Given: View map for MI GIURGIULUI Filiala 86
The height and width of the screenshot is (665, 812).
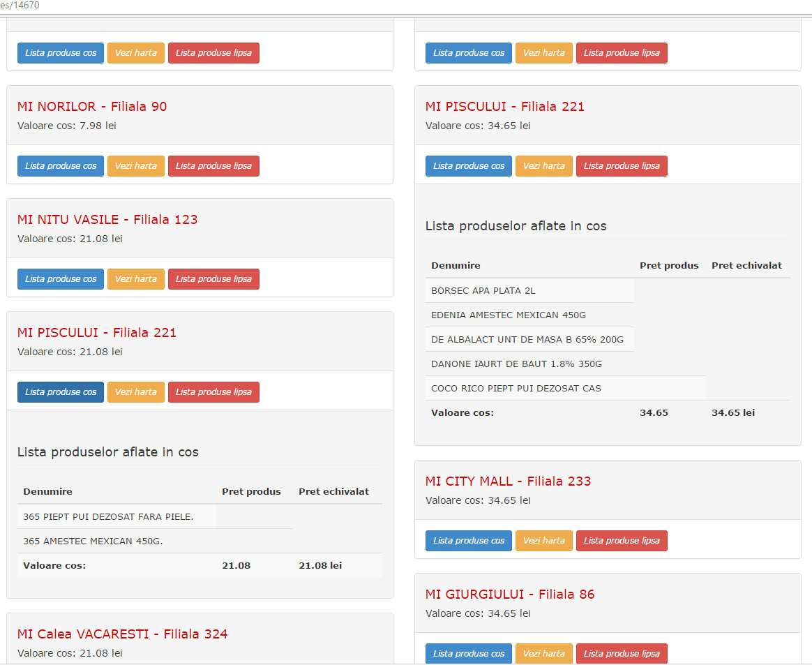Looking at the screenshot, I should (x=543, y=654).
